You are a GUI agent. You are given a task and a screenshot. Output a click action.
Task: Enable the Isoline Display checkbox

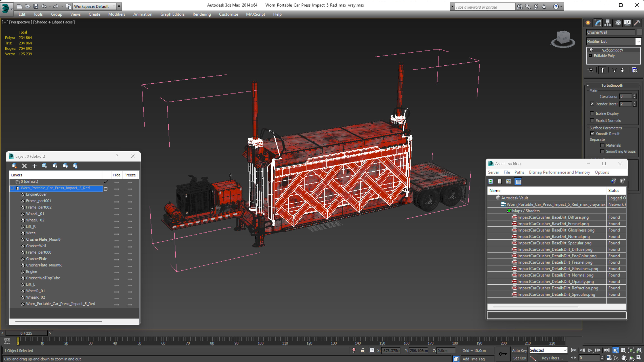[x=592, y=113]
